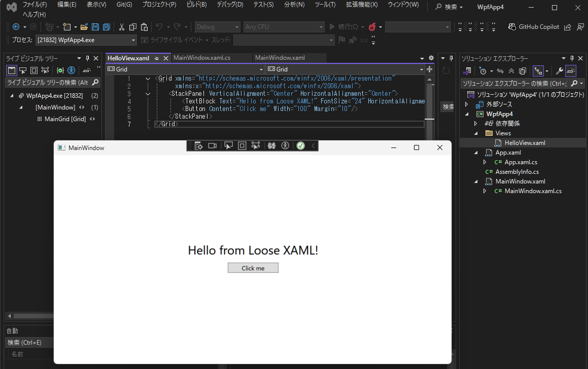The image size is (588, 369).
Task: Click the Hot Reload flame icon
Action: [x=372, y=27]
